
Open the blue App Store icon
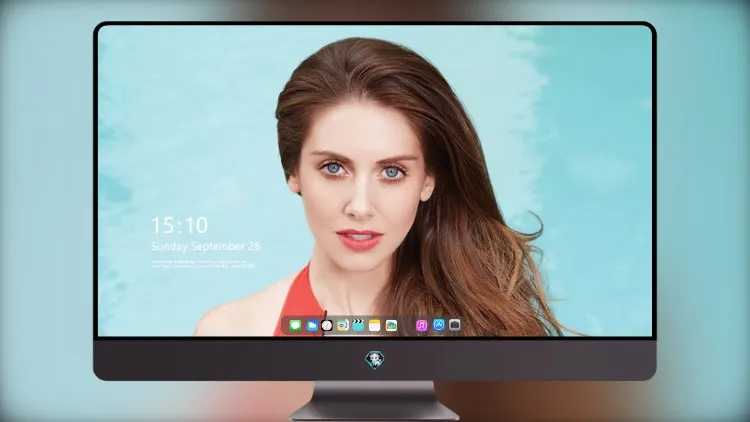tap(439, 325)
